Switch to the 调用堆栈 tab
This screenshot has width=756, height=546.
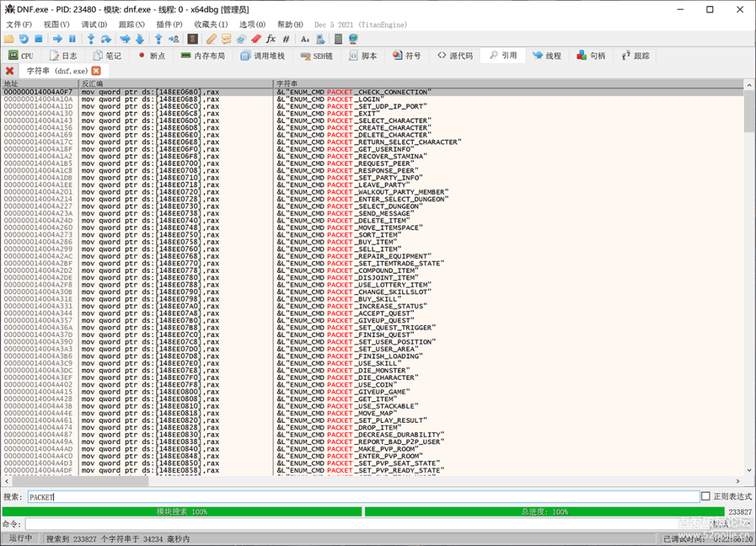pyautogui.click(x=263, y=56)
